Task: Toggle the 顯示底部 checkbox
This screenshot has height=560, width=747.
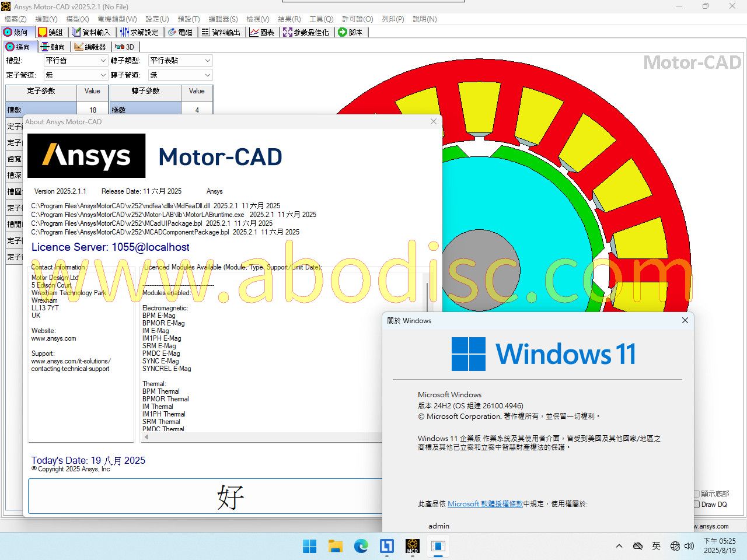Action: point(696,494)
